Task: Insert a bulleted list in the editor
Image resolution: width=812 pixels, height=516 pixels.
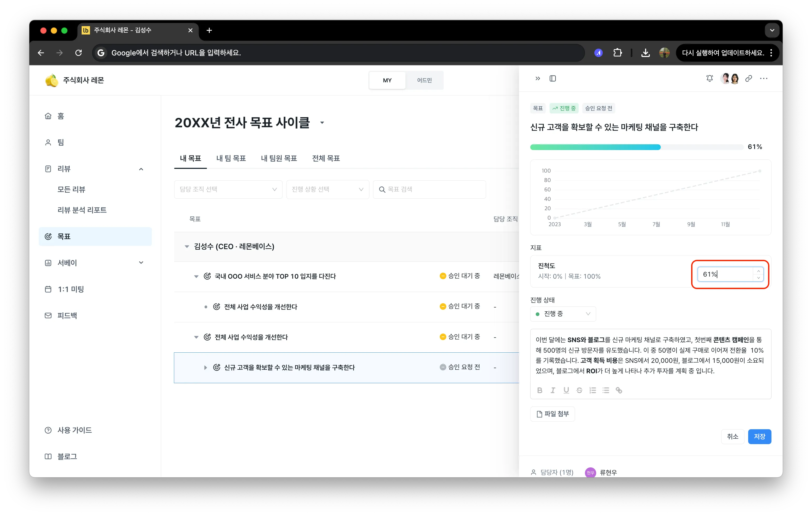Action: click(606, 390)
